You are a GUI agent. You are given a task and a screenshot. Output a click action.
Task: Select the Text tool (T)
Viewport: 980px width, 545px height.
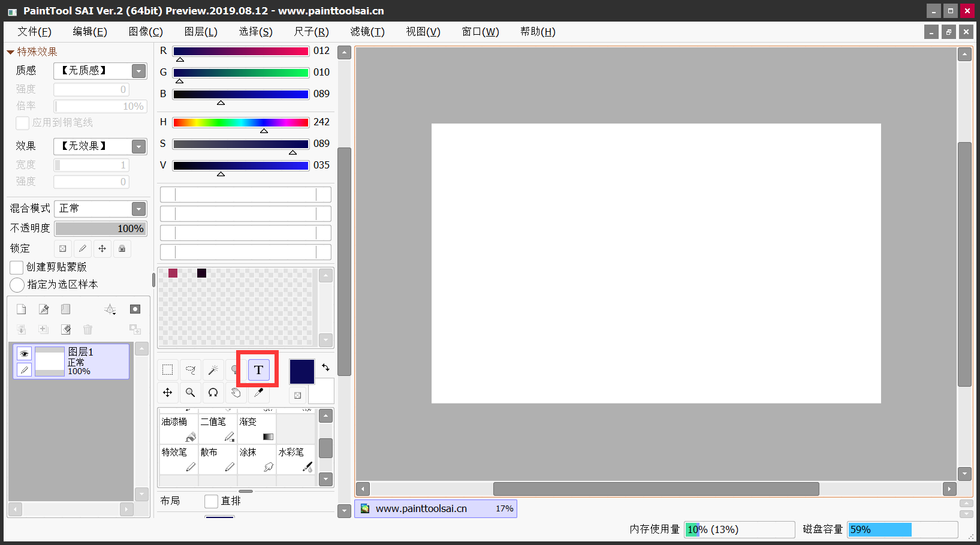(x=258, y=370)
